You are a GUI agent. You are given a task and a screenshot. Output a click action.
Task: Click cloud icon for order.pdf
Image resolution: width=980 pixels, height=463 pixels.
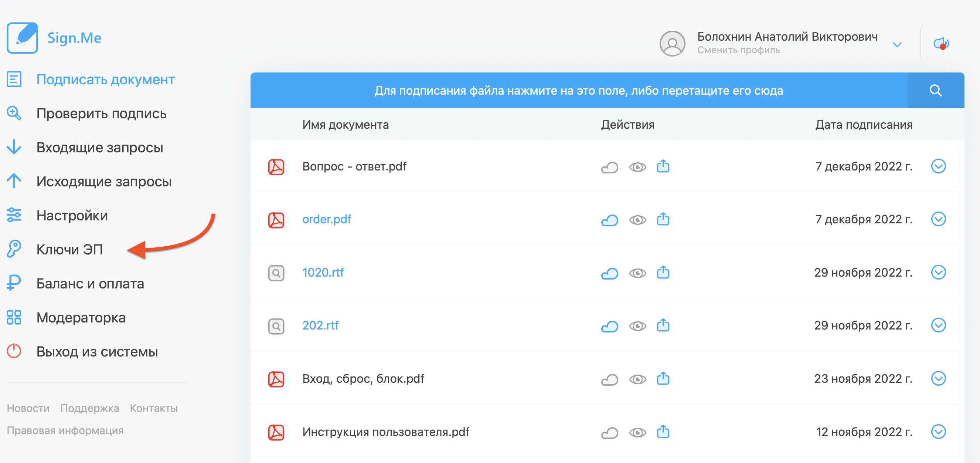coord(609,220)
